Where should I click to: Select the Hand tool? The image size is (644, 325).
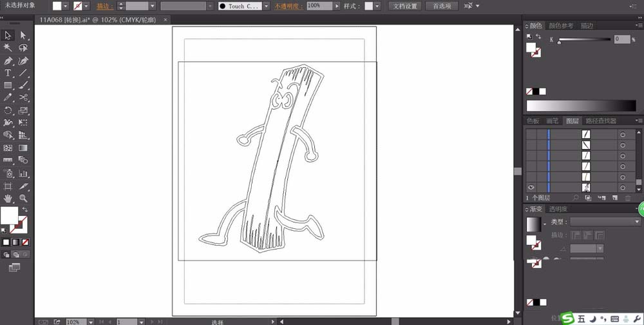click(x=8, y=199)
